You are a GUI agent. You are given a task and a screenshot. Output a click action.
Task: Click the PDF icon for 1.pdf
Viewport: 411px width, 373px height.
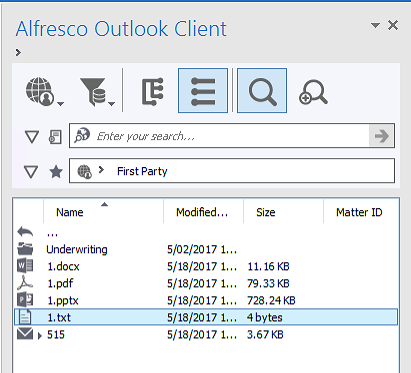coord(25,283)
